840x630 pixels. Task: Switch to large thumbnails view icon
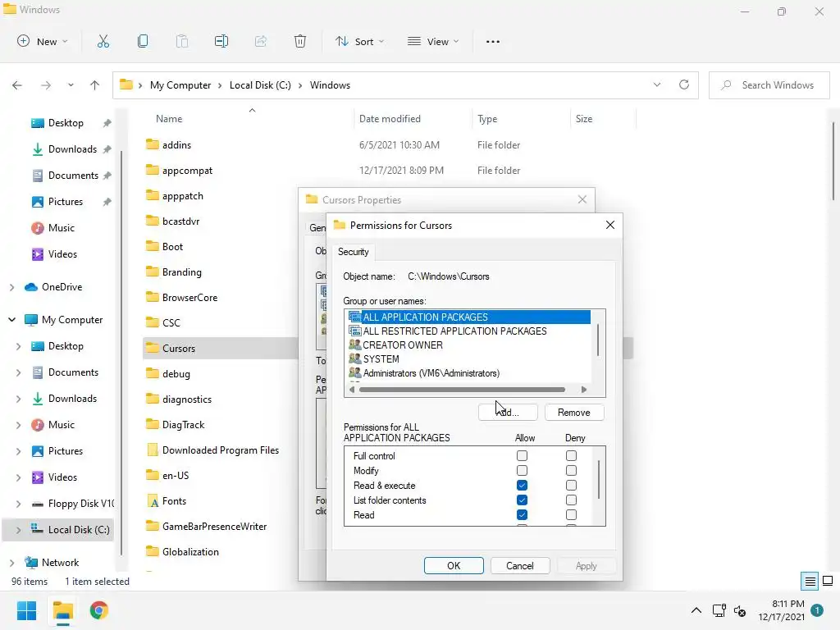pyautogui.click(x=828, y=581)
